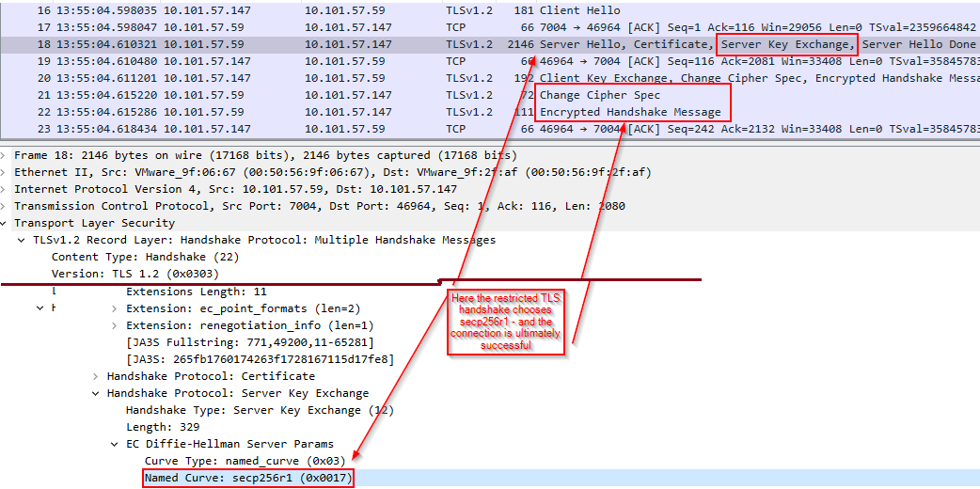The image size is (980, 489).
Task: Expand Handshake Protocol: Certificate node
Action: pos(96,376)
